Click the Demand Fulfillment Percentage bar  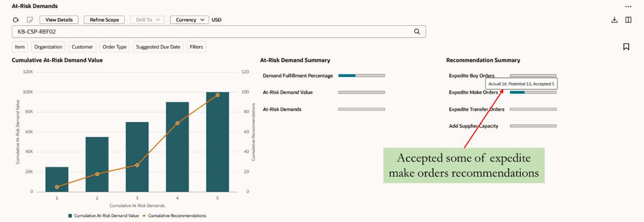pyautogui.click(x=361, y=76)
